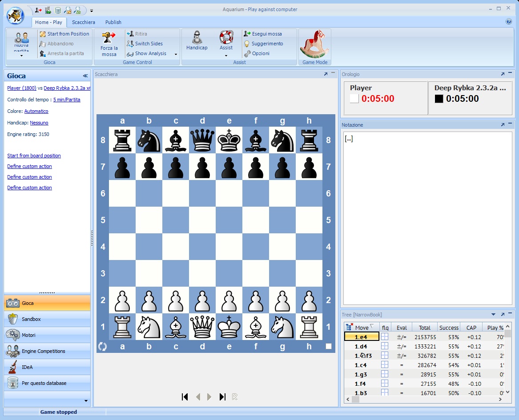The image size is (519, 420).
Task: Click the database cylinder quick-access icon
Action: 58,11
